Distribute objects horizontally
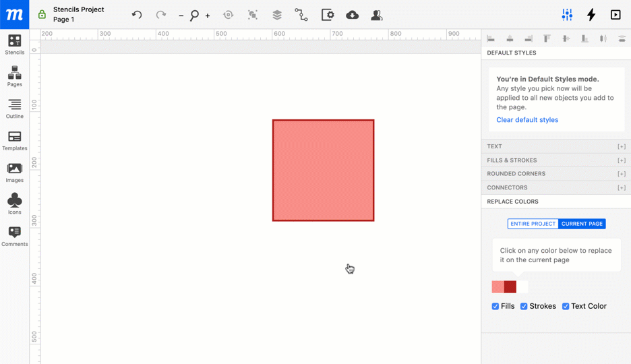 pos(603,38)
